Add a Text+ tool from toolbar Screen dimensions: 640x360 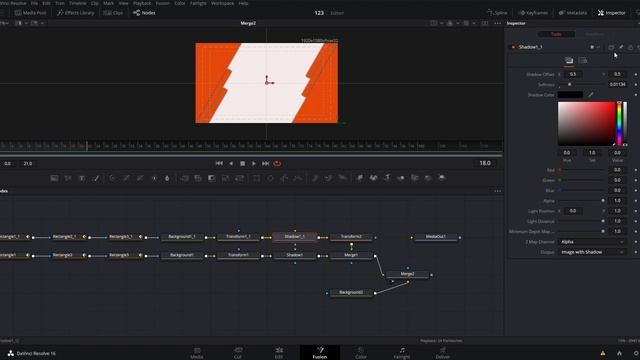click(82, 178)
